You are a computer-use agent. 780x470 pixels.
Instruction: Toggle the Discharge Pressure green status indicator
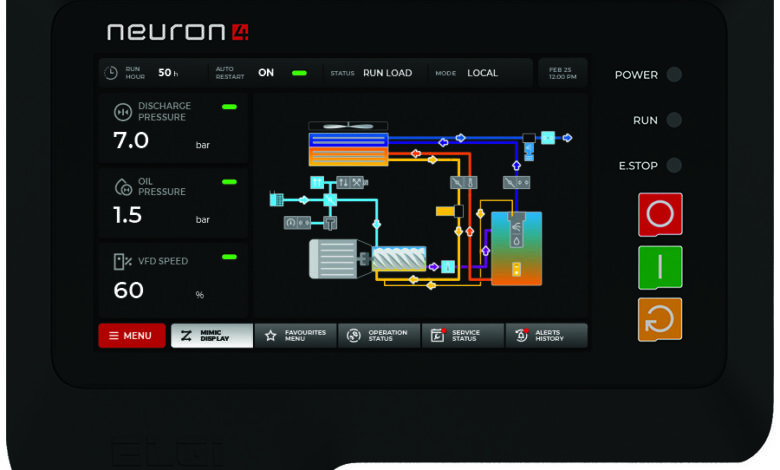[x=229, y=107]
